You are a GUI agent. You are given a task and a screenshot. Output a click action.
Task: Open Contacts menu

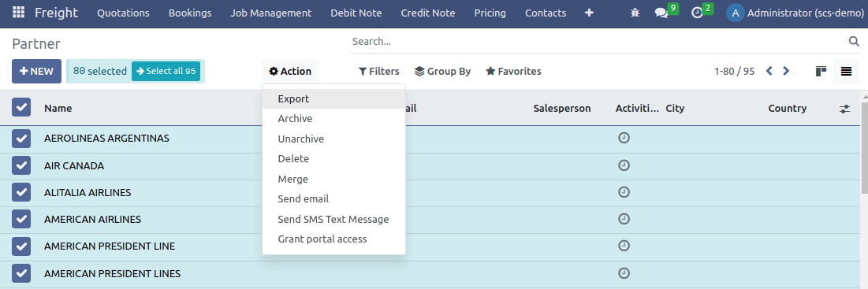tap(546, 13)
